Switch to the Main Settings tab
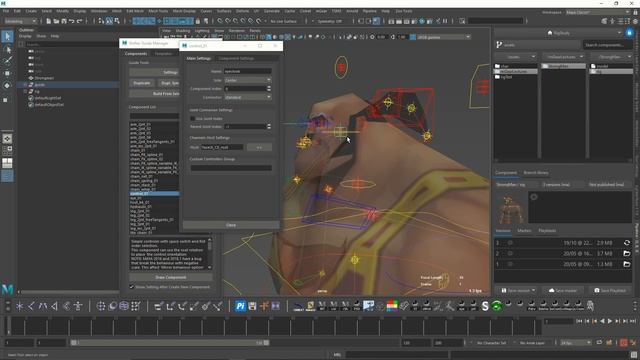The width and height of the screenshot is (640, 360). (x=199, y=58)
